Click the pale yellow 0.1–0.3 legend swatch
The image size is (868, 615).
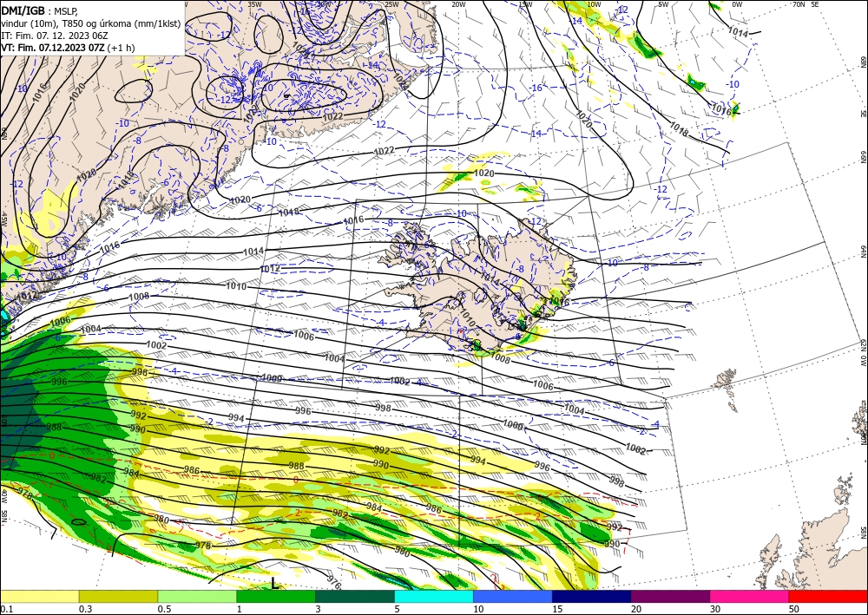tap(39, 596)
